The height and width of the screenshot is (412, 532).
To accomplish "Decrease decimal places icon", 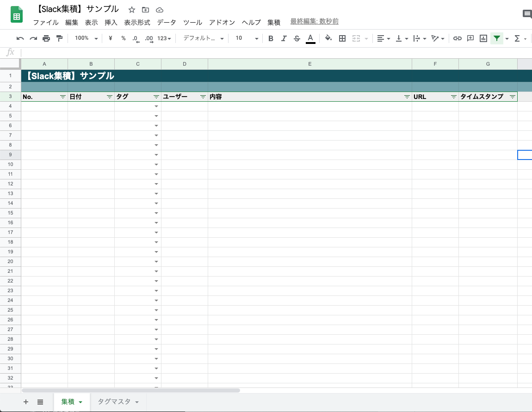I will point(136,39).
